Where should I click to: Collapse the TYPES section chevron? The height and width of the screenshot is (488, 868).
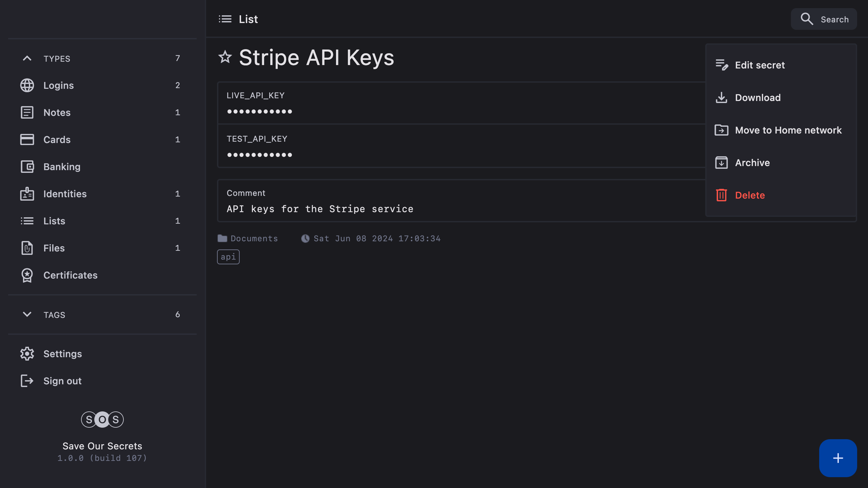[27, 58]
